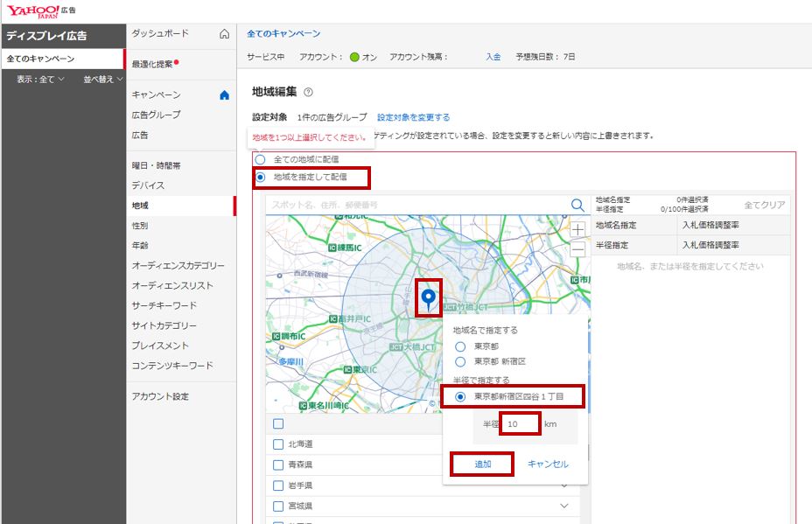Open 曜日・時間帯 menu item
This screenshot has width=812, height=524.
[x=156, y=165]
